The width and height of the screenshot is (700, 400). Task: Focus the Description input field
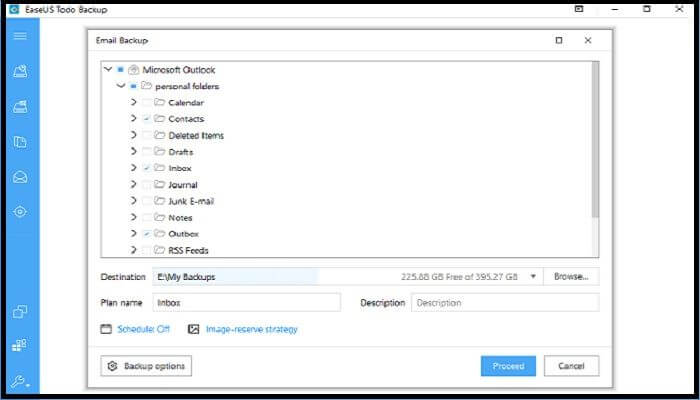(505, 303)
